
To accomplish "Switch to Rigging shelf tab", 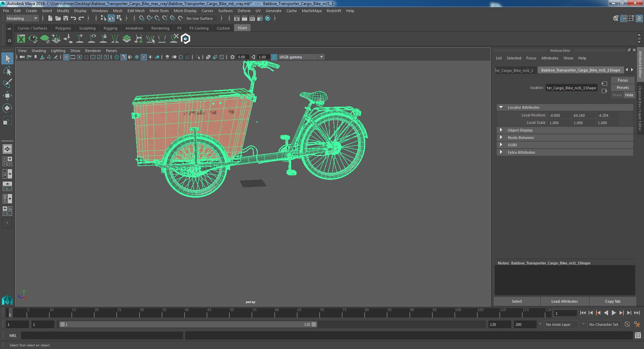I will [x=110, y=28].
